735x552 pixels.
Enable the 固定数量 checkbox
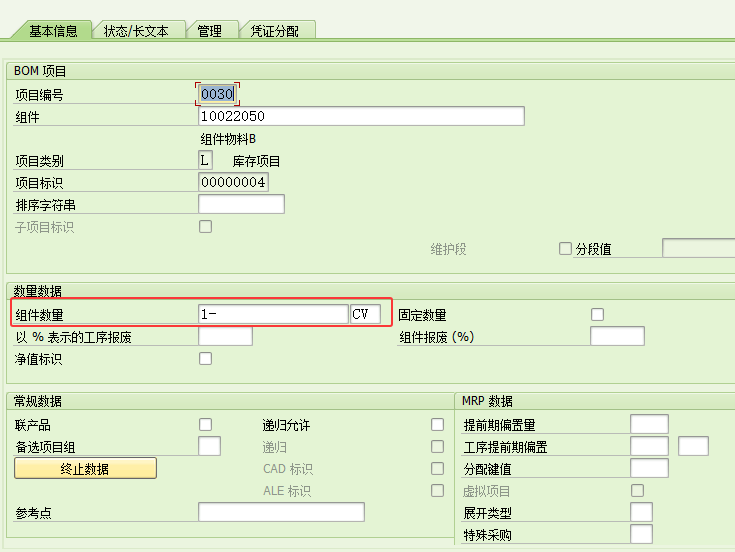(598, 314)
